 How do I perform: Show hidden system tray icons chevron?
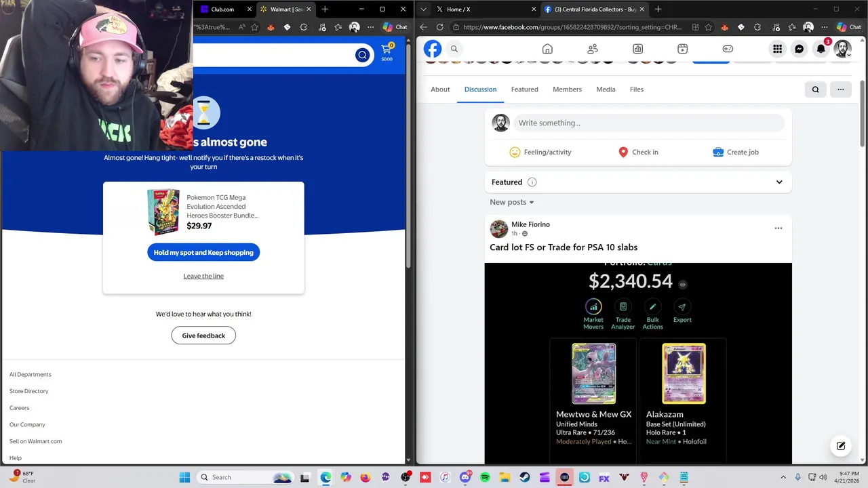pos(783,477)
